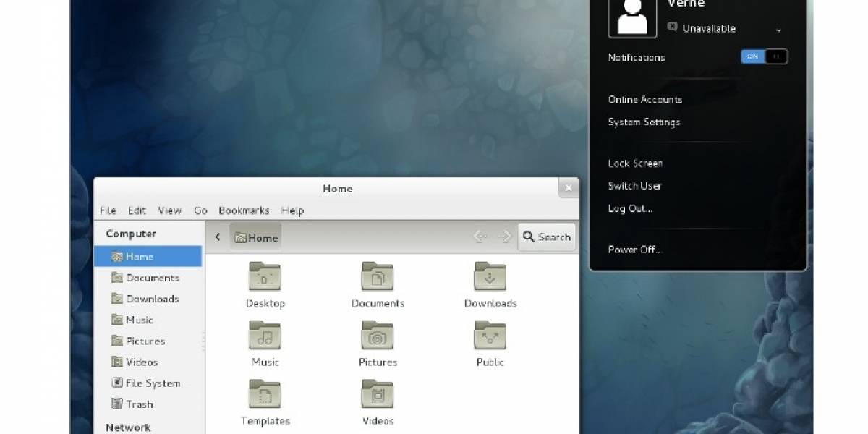868x434 pixels.
Task: Open the Bookmarks menu
Action: [x=244, y=210]
